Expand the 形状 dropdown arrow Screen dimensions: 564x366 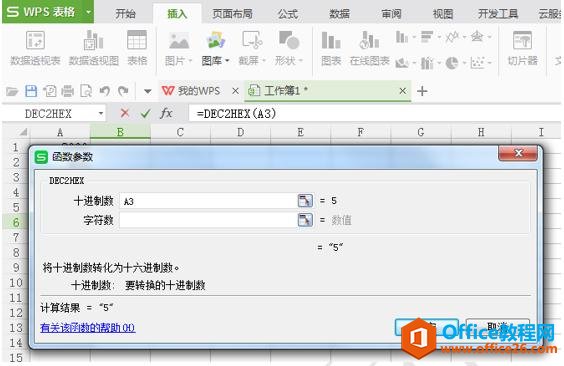(301, 61)
